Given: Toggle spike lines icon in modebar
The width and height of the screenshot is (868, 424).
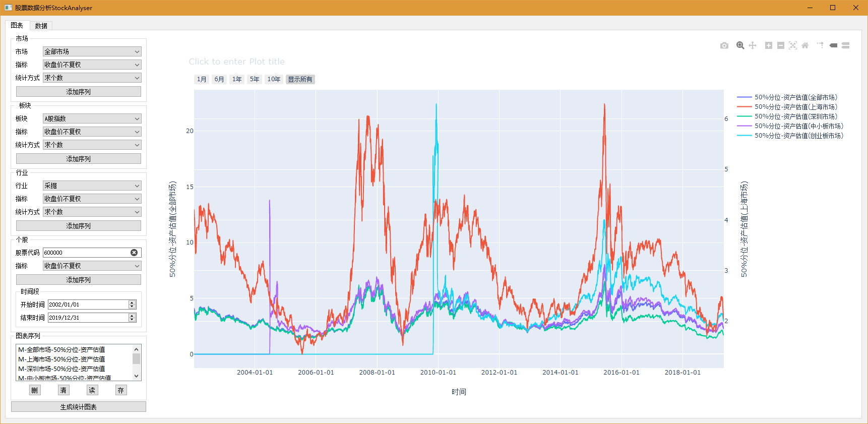Looking at the screenshot, I should 821,45.
